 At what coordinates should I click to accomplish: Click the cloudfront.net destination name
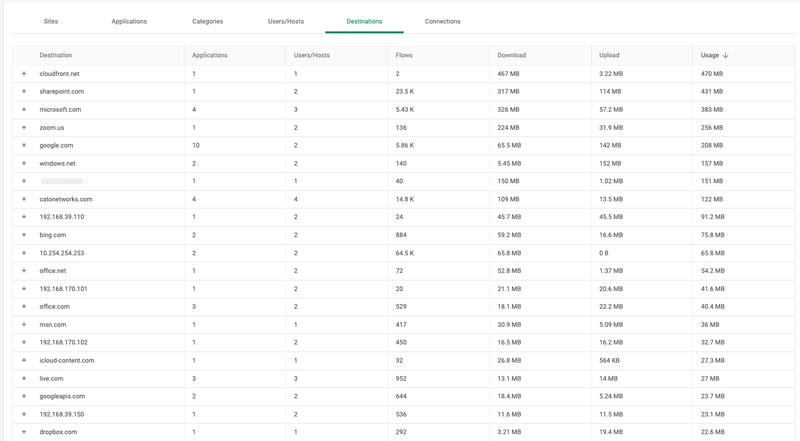point(60,74)
